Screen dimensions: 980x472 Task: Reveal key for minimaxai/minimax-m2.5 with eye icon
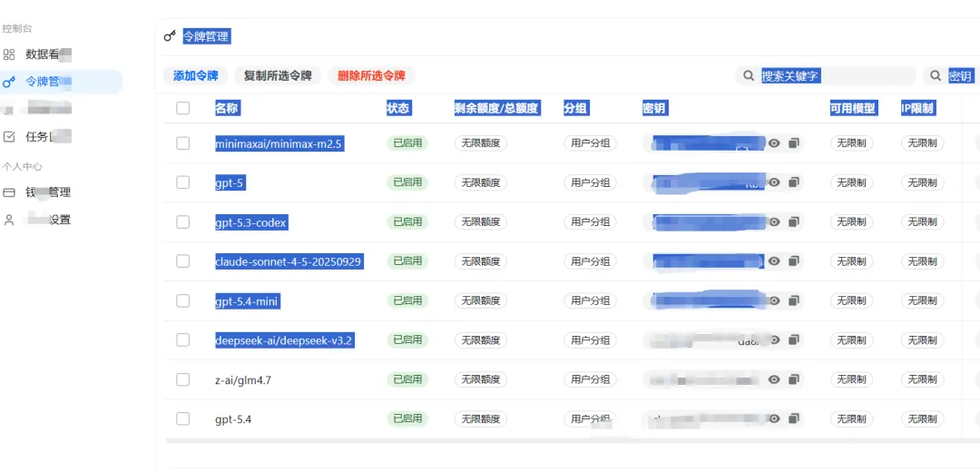click(774, 143)
